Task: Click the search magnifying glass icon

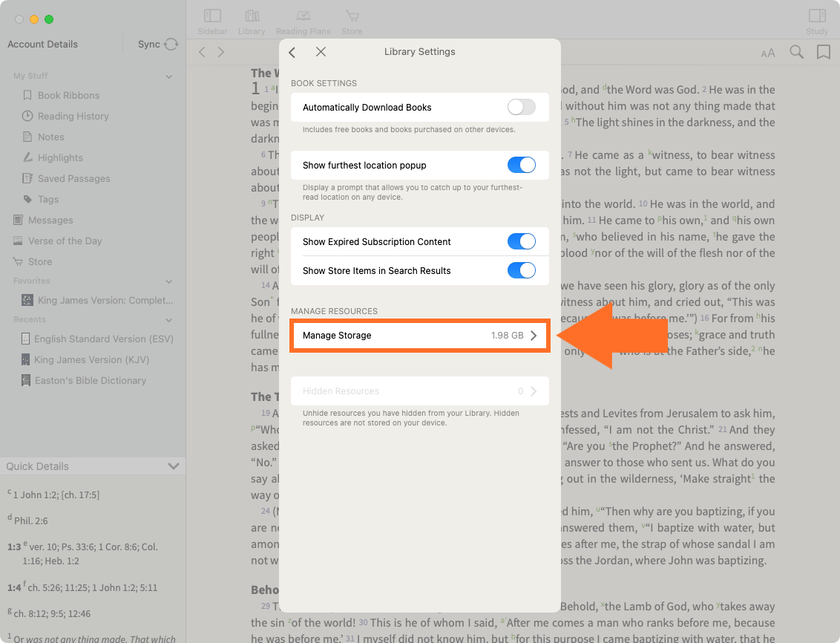Action: point(796,52)
